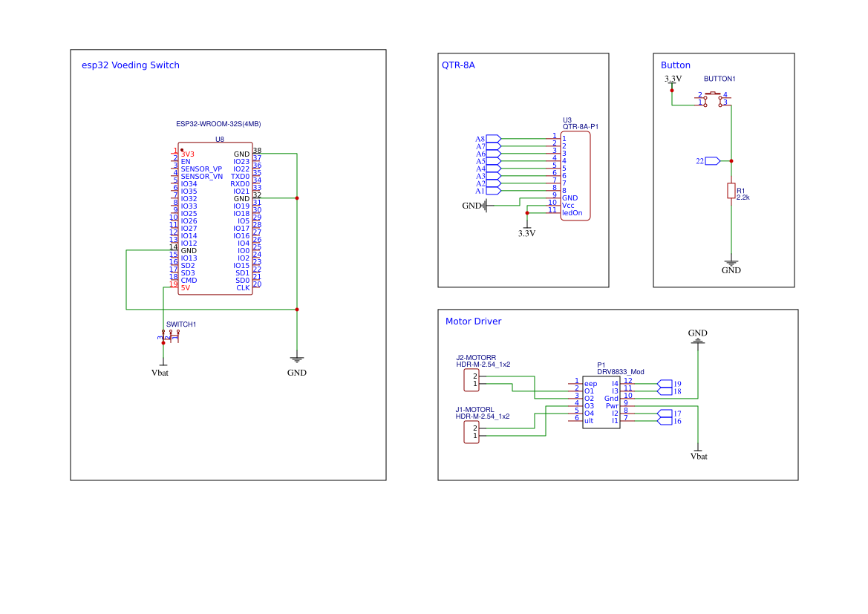The image size is (868, 614).
Task: Click the P1 designator text
Action: [x=601, y=365]
